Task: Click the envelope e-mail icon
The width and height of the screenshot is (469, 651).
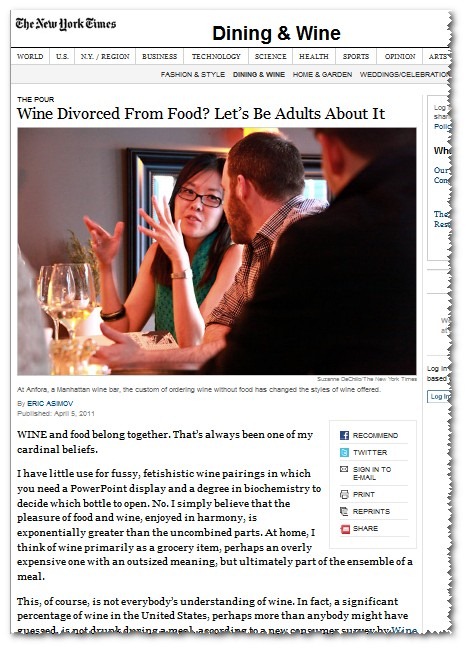Action: point(344,469)
